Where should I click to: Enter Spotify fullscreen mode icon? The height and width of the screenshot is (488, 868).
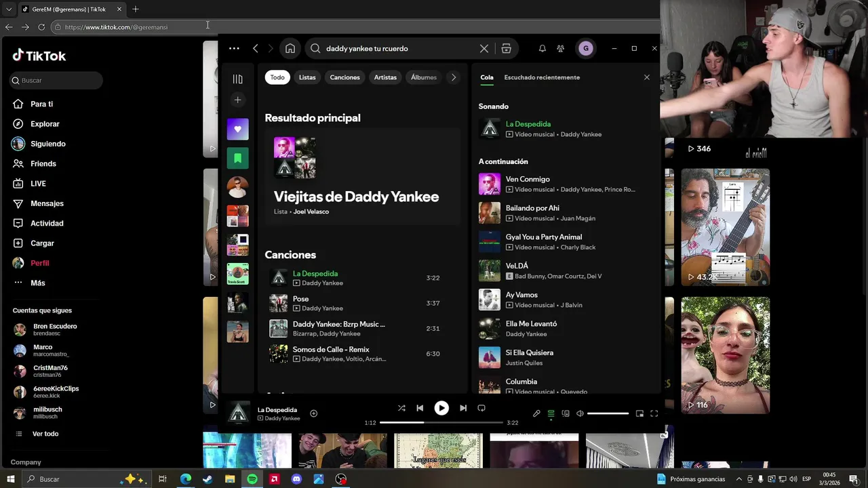[654, 413]
